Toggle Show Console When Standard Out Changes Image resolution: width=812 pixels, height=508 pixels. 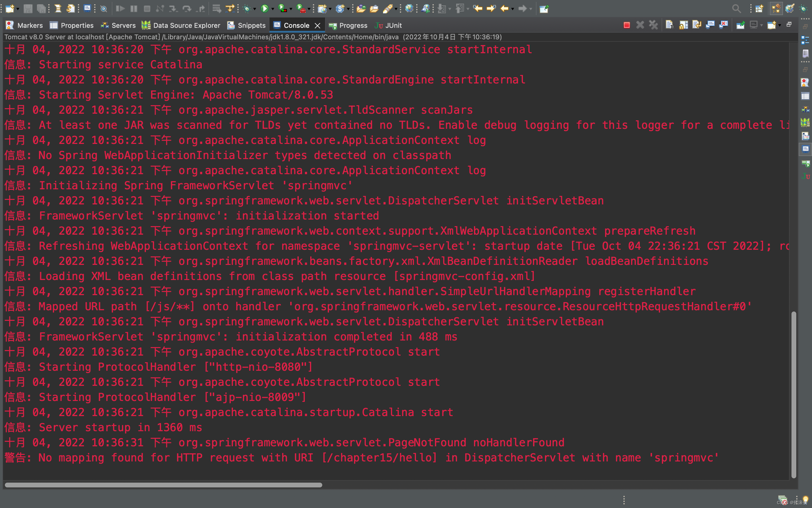(710, 25)
